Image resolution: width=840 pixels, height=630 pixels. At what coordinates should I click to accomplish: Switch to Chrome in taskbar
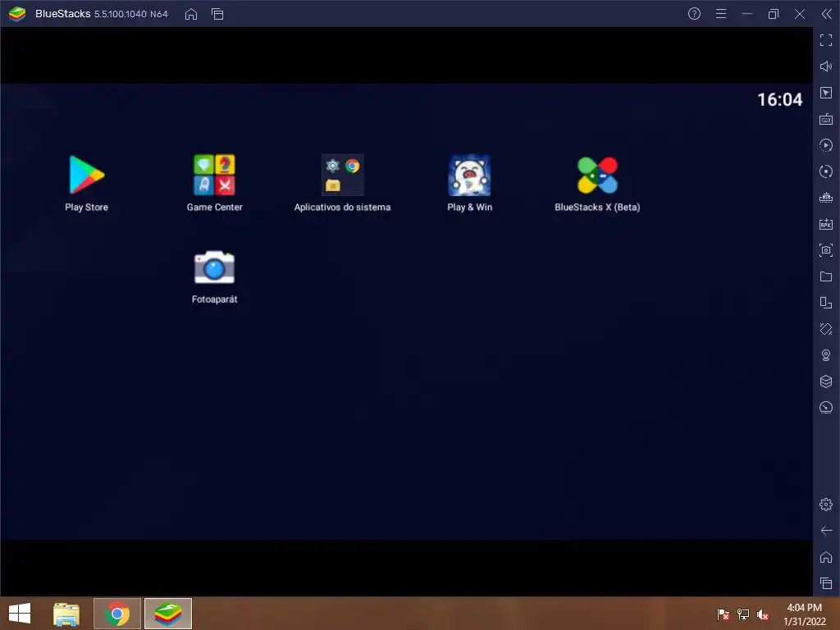117,614
